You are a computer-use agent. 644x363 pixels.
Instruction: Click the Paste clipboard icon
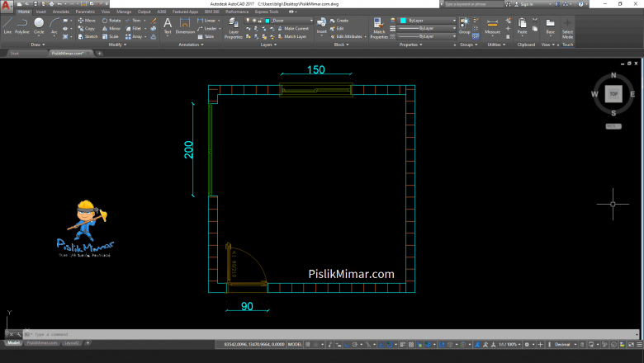[522, 26]
